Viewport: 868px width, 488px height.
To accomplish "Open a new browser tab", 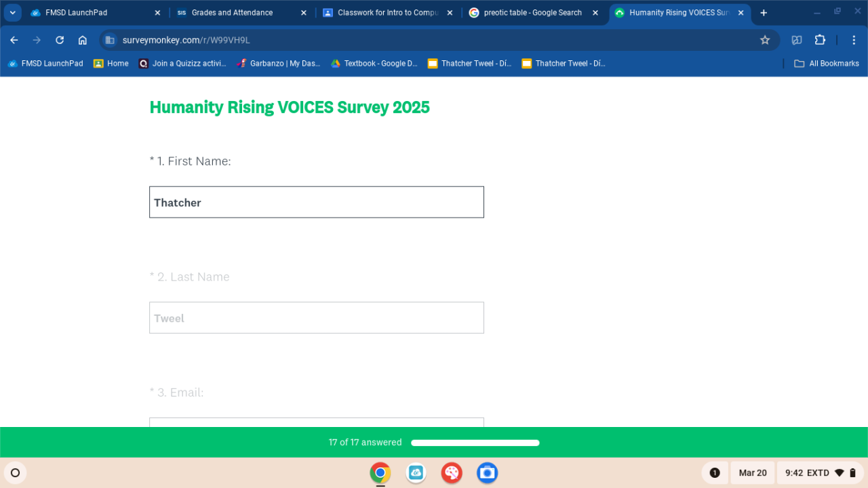I will 764,13.
